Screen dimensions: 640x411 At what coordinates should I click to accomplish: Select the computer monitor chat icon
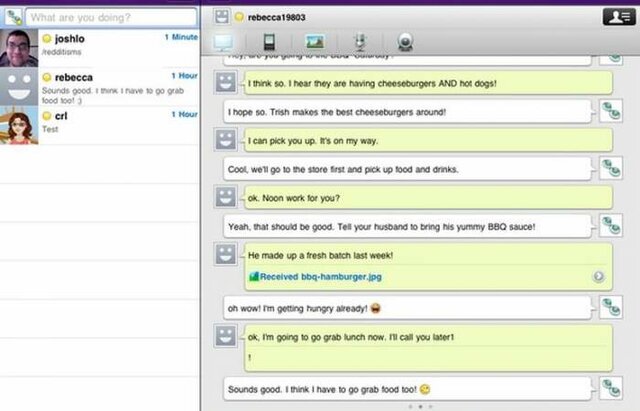point(223,42)
